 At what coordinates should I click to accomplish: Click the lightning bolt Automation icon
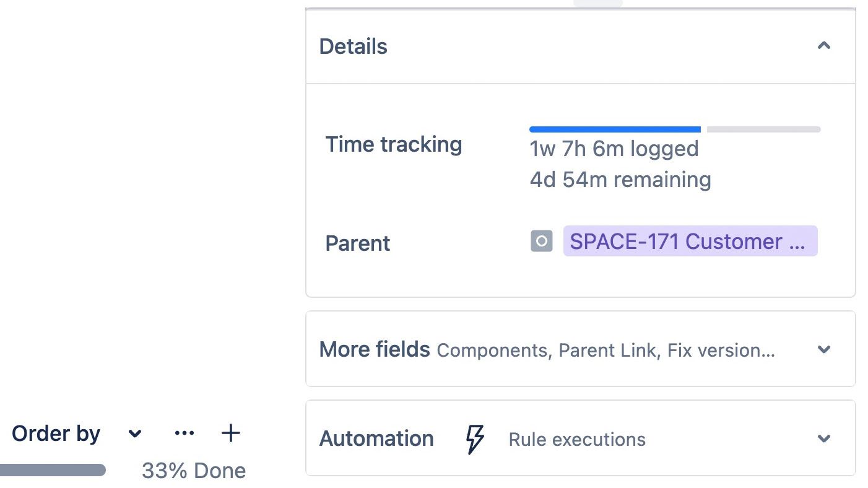coord(474,439)
